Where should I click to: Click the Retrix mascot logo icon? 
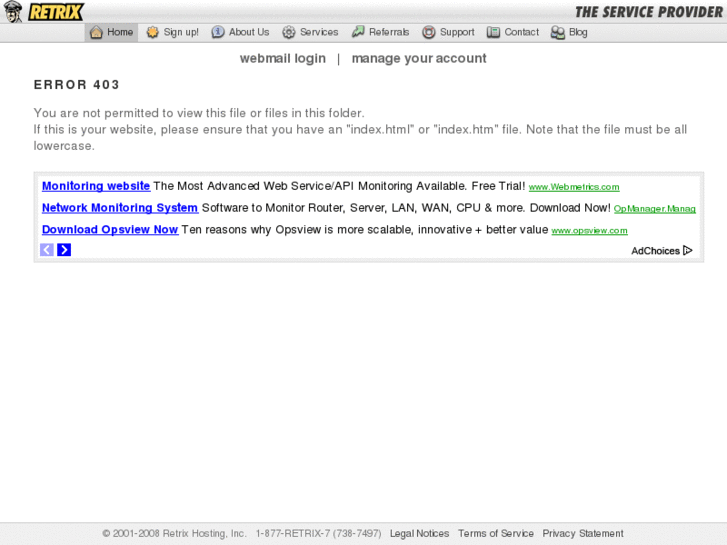(x=13, y=12)
